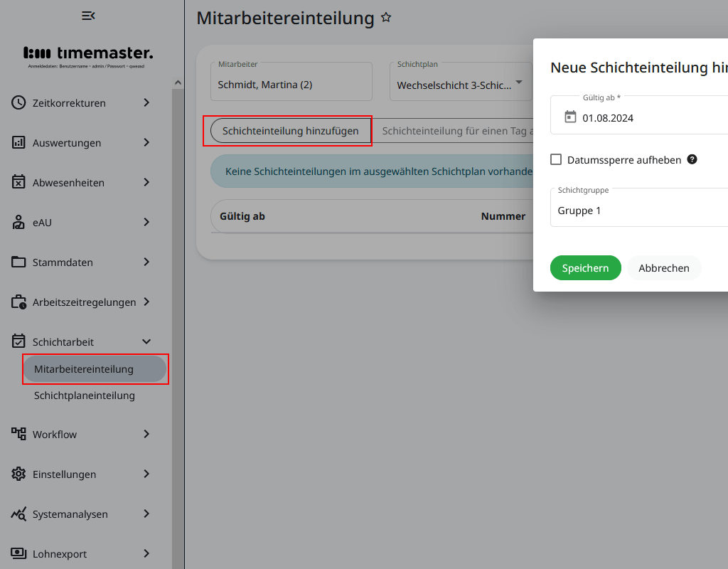The image size is (728, 569).
Task: Mark Mitarbeitereinteilung as favorite via star icon
Action: [385, 17]
